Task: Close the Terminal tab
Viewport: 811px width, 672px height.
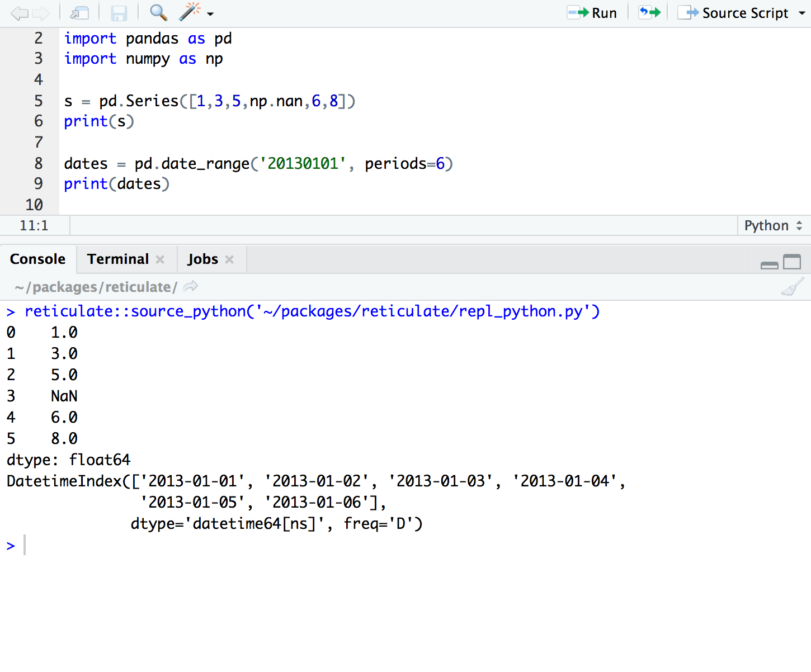Action: click(x=161, y=259)
